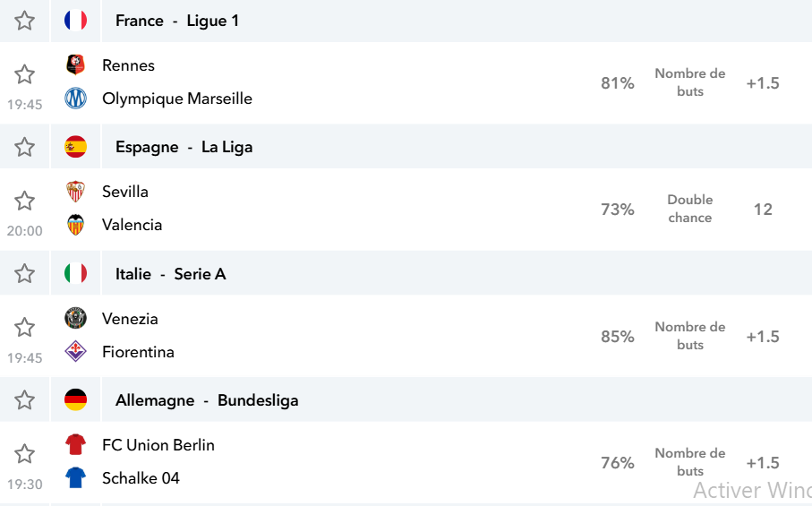
Task: Star the Sevilla vs Valencia match
Action: point(24,201)
